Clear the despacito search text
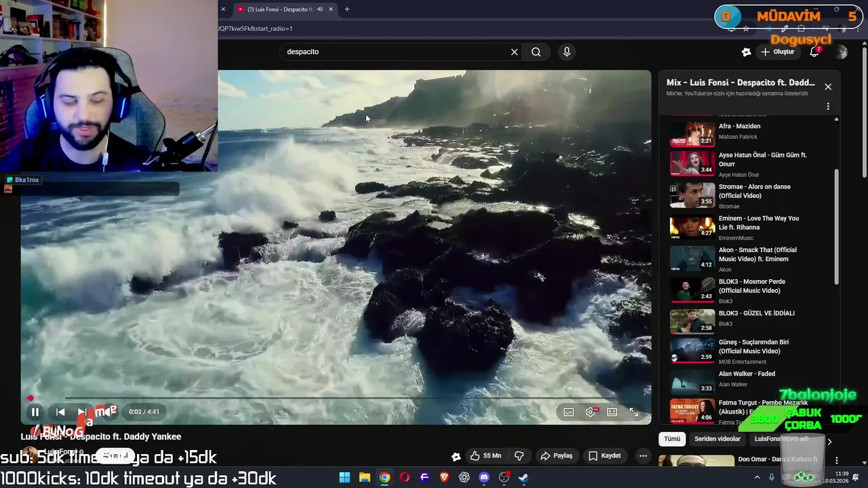The image size is (868, 488). (x=514, y=52)
